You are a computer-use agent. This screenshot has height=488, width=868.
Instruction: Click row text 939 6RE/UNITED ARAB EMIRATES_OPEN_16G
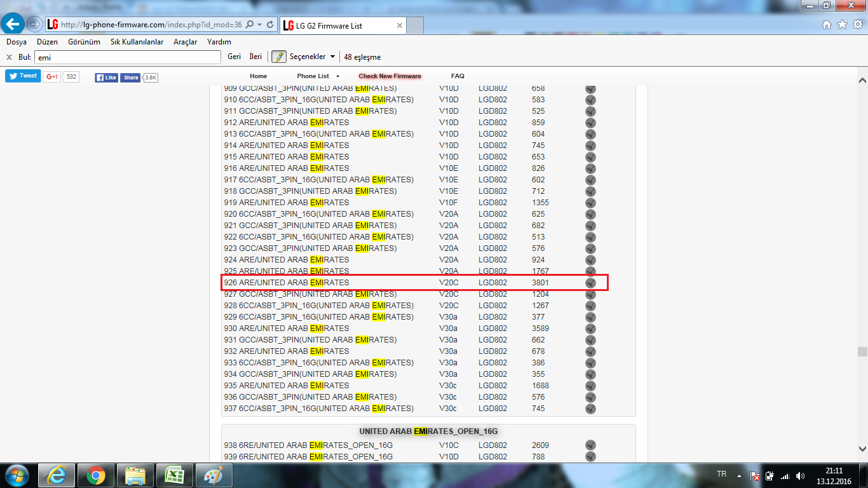308,457
